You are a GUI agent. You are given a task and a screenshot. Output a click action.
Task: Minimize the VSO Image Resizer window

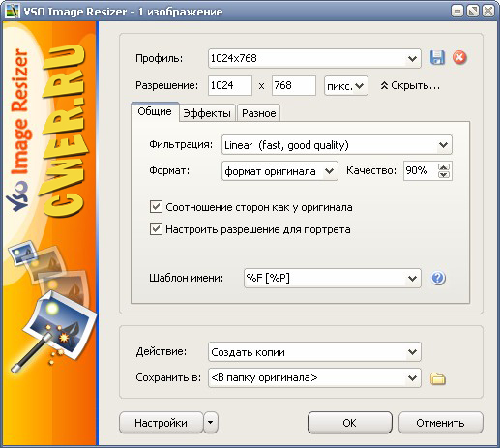pyautogui.click(x=457, y=12)
